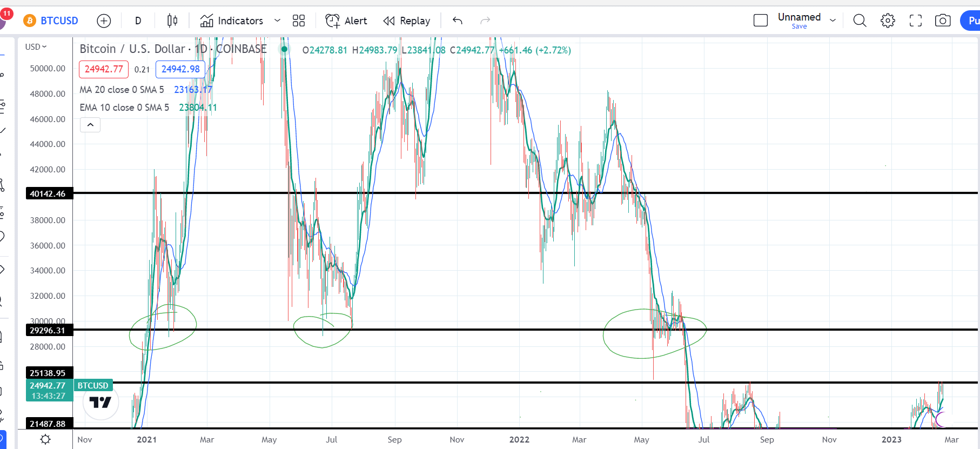980x449 pixels.
Task: Open the USD currency dropdown
Action: click(36, 47)
